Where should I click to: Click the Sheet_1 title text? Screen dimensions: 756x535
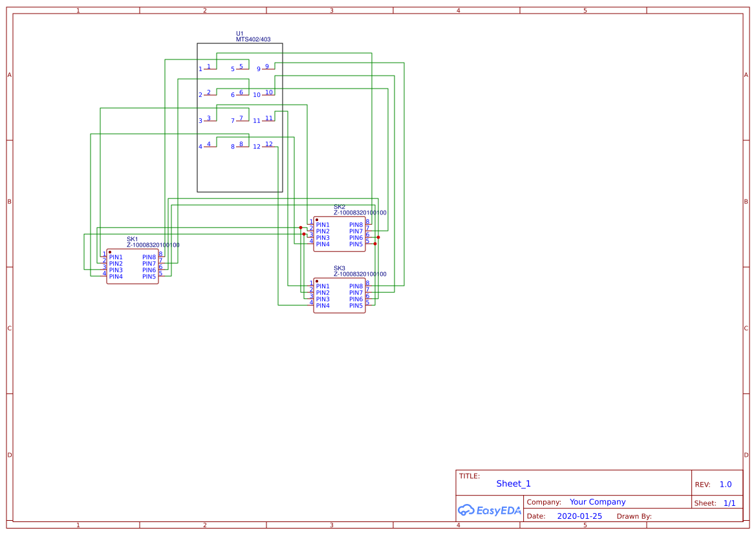click(512, 483)
